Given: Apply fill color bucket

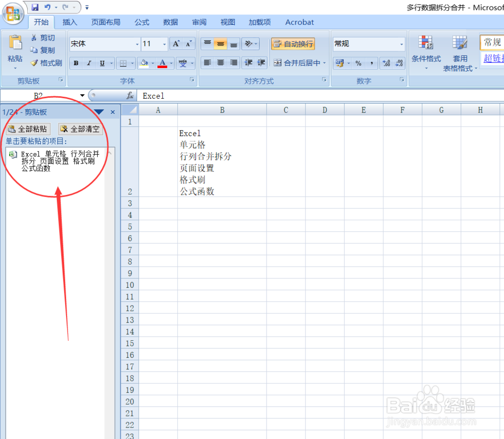Looking at the screenshot, I should point(144,64).
